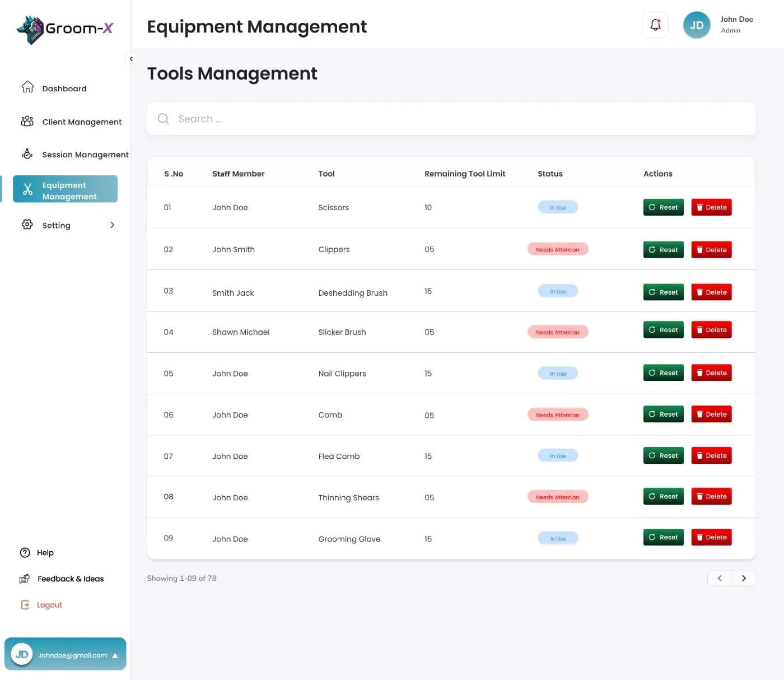This screenshot has height=680, width=784.
Task: Reset the Clippers tool for John Smith
Action: (x=663, y=250)
